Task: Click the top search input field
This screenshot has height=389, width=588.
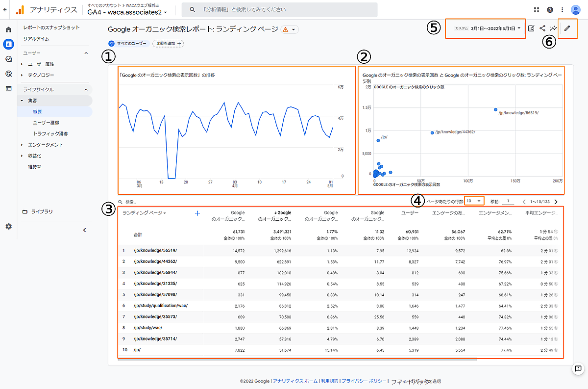Action: point(279,10)
